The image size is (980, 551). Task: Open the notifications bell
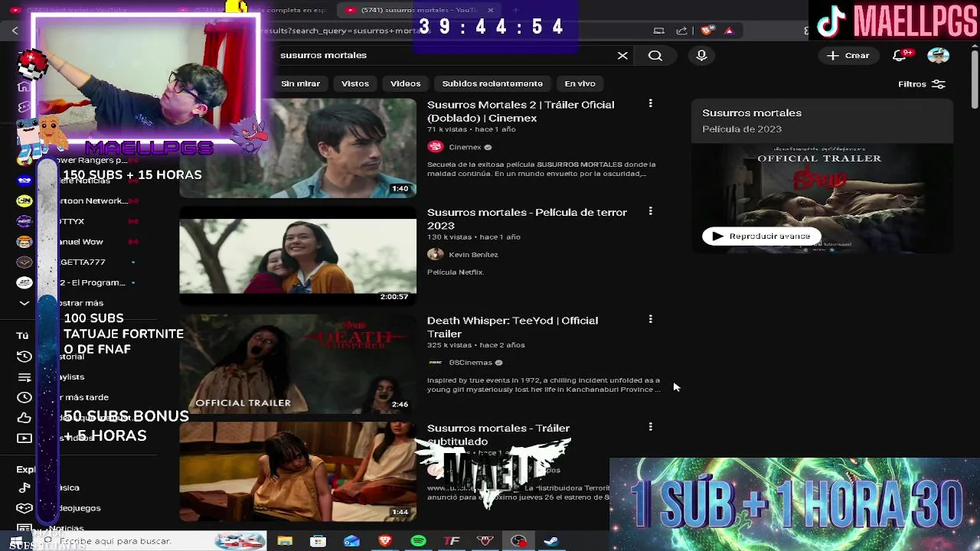(900, 55)
